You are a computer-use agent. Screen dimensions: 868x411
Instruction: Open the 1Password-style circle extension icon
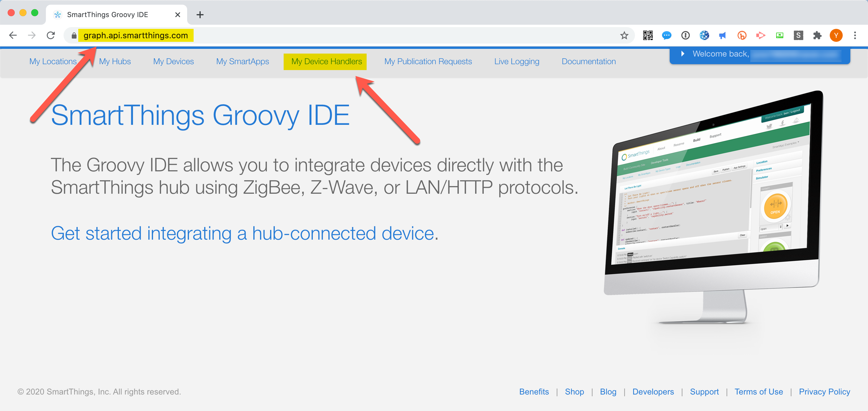click(685, 35)
